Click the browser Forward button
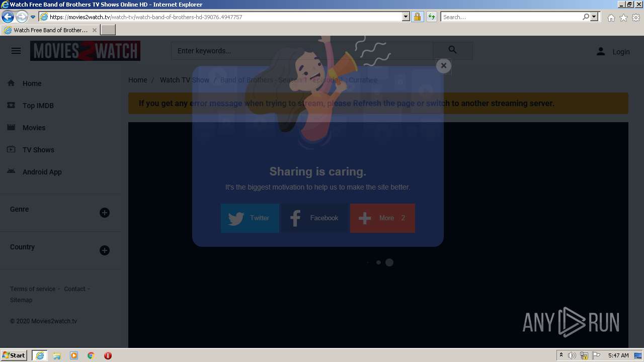The height and width of the screenshot is (362, 644). click(21, 17)
